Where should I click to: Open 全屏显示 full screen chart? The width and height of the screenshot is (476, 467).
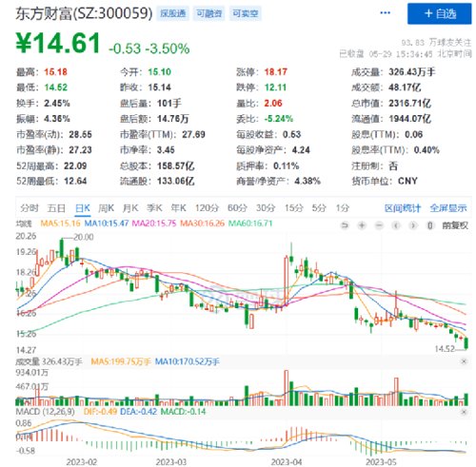448,208
